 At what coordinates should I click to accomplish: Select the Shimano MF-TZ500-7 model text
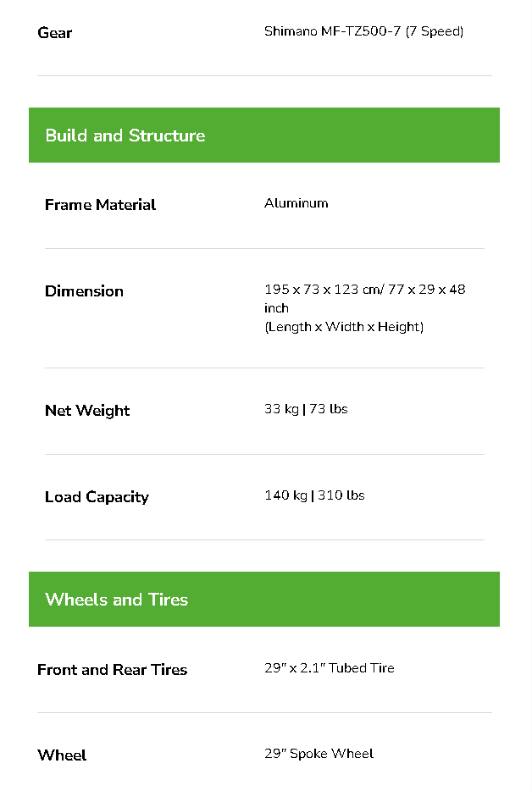[332, 32]
